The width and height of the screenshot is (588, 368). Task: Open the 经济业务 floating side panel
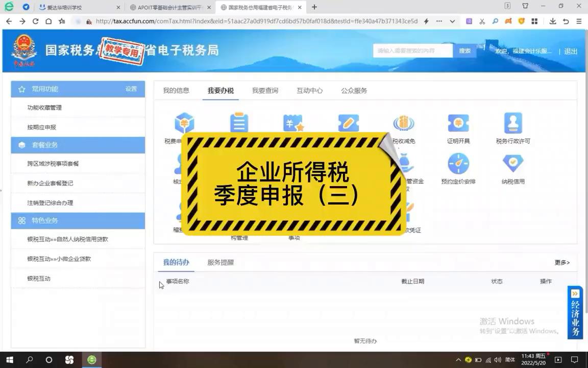click(575, 312)
